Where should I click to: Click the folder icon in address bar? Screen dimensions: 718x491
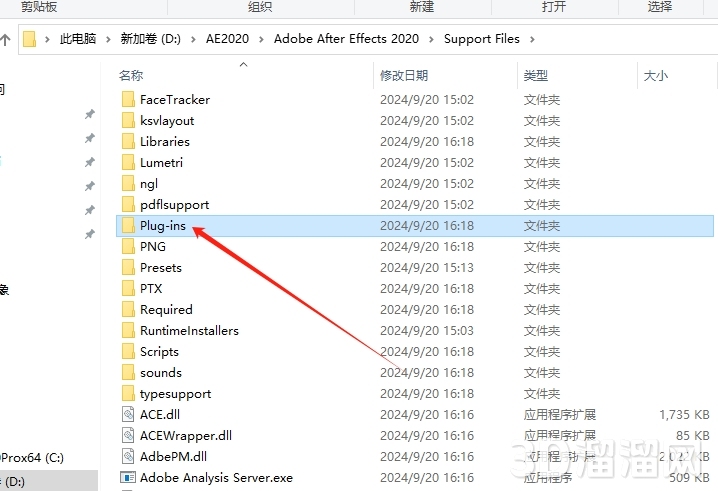coord(29,39)
